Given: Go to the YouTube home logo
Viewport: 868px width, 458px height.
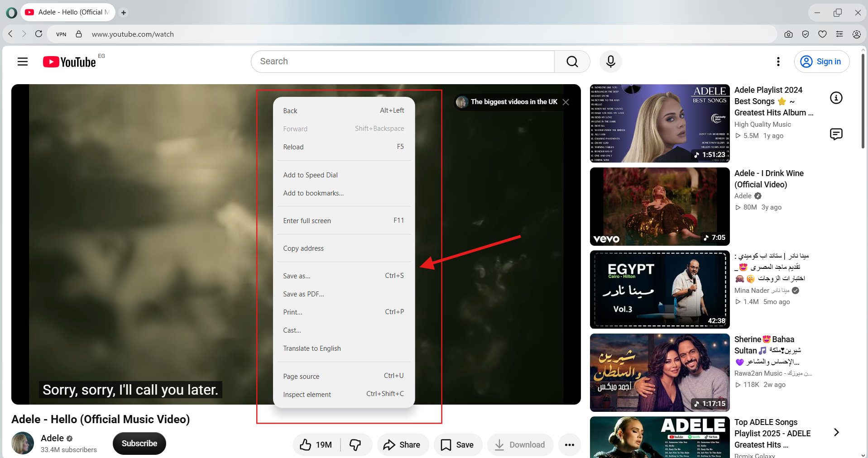Looking at the screenshot, I should [x=69, y=62].
